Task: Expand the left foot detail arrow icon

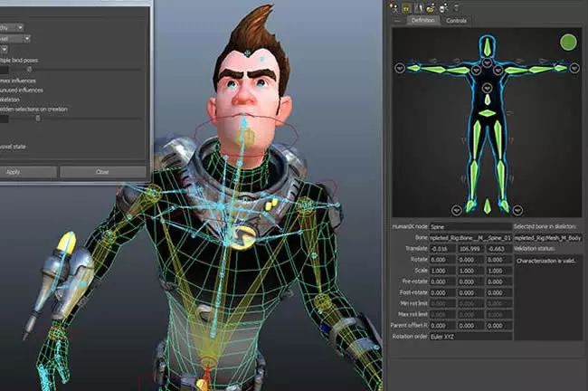Action: point(458,209)
